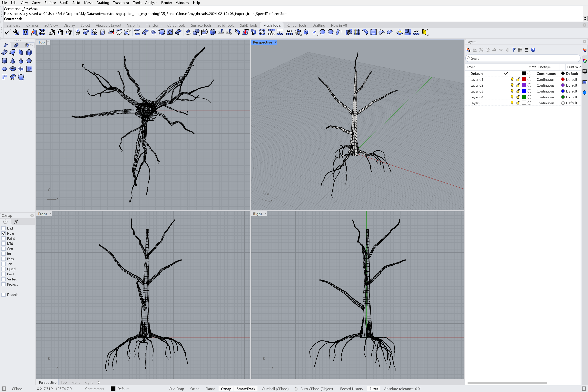Viewport: 588px width, 392px height.
Task: Enable the Mid object snap checkbox
Action: coord(4,243)
